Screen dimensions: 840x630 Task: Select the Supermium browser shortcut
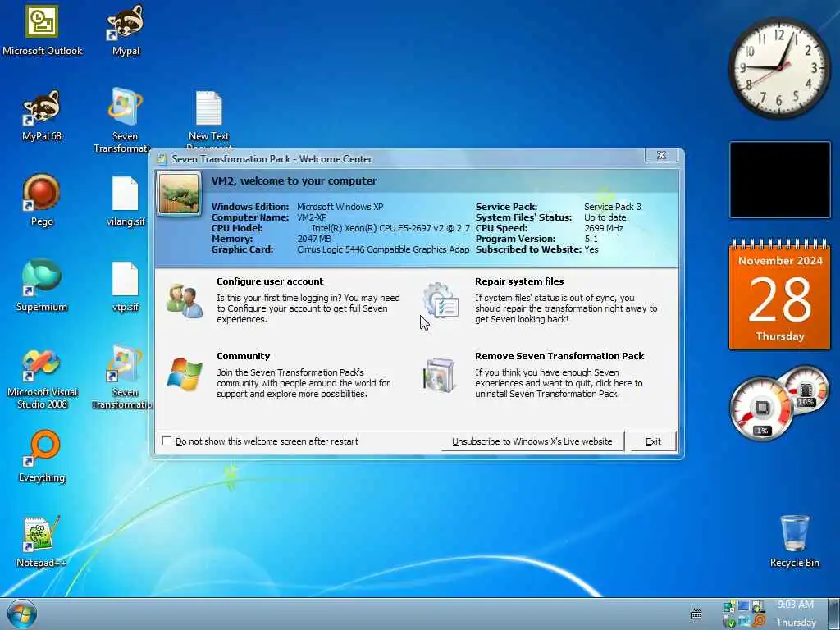pos(42,285)
